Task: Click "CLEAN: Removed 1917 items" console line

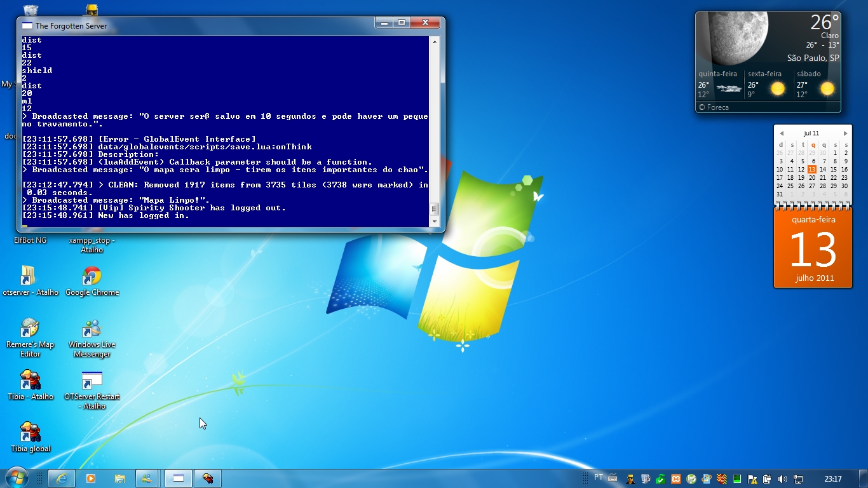Action: tap(225, 189)
